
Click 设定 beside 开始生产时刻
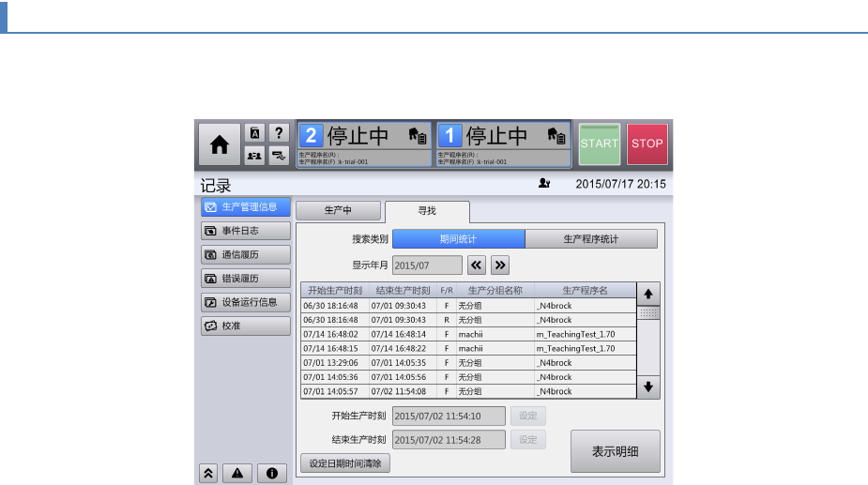pyautogui.click(x=528, y=416)
